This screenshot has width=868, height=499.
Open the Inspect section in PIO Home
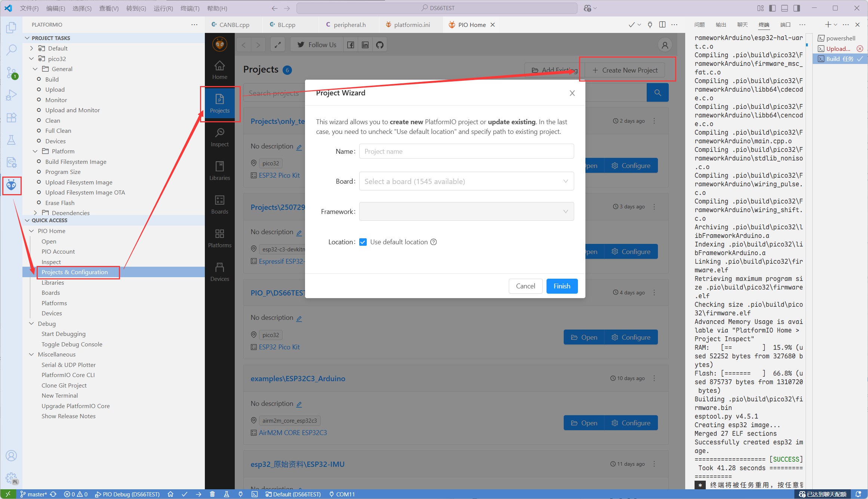tap(219, 137)
